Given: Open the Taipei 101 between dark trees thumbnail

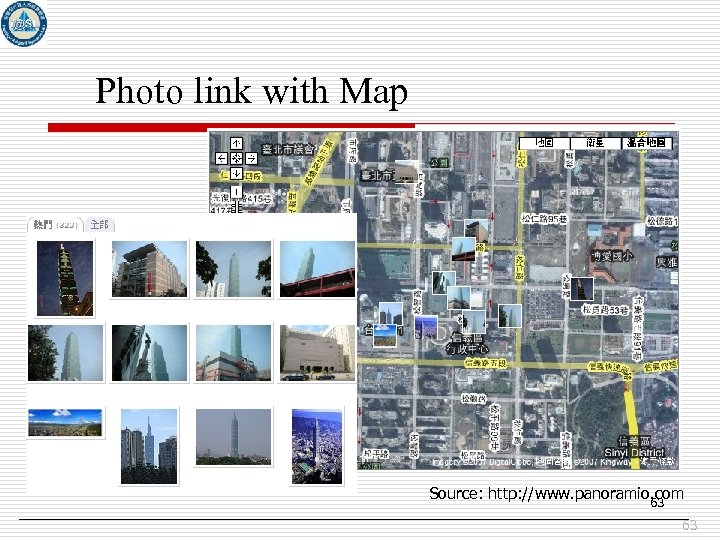Looking at the screenshot, I should click(x=233, y=269).
